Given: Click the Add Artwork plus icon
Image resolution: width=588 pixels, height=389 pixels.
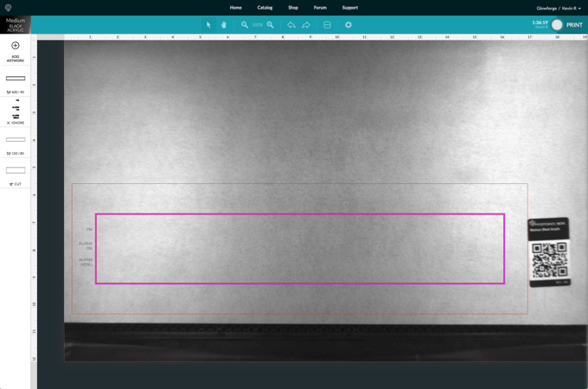Looking at the screenshot, I should point(16,45).
